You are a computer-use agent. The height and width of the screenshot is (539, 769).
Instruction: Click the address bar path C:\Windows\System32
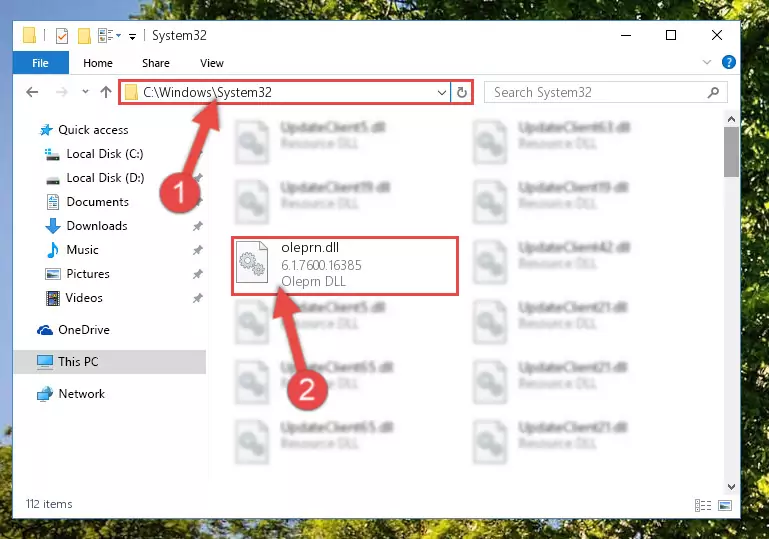[x=207, y=92]
